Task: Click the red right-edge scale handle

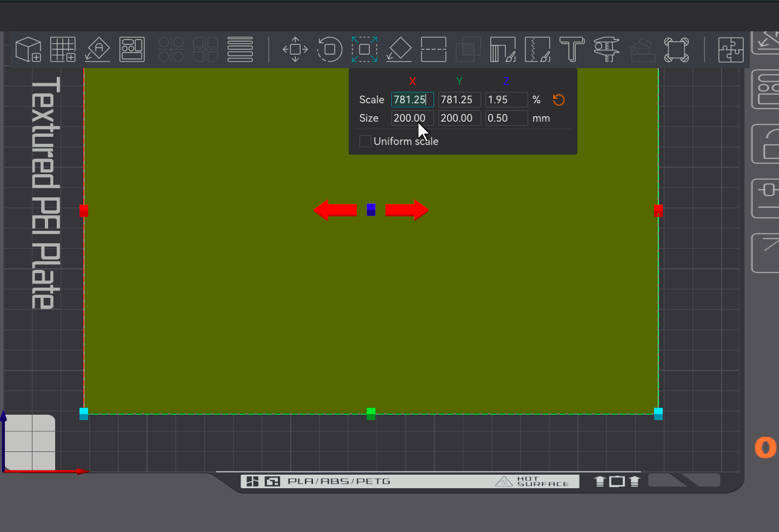Action: click(x=658, y=211)
